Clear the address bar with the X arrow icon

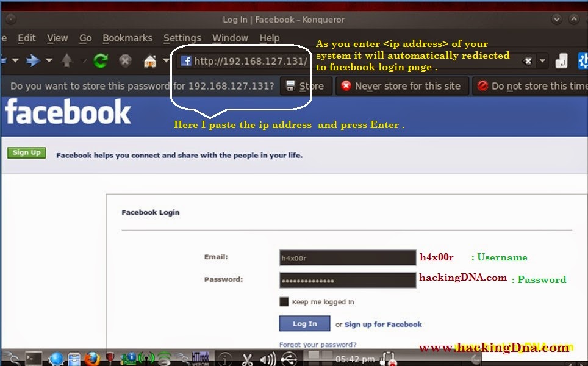(x=527, y=61)
